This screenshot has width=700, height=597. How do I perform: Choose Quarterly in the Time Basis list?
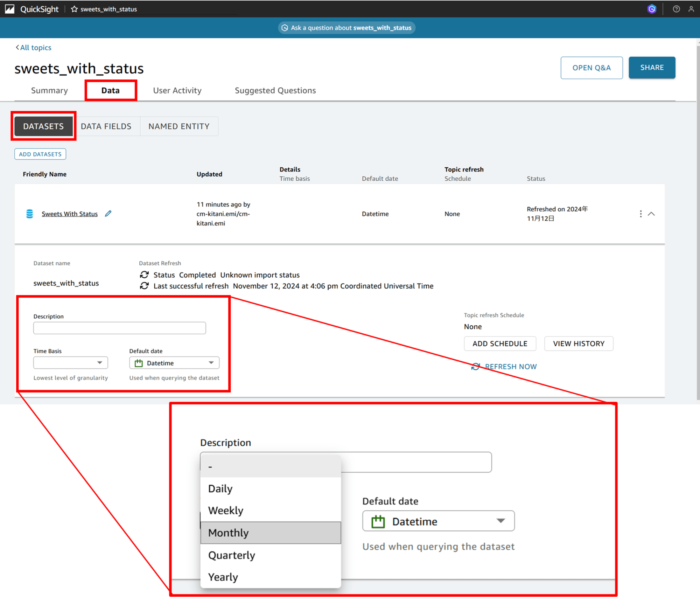click(x=271, y=555)
